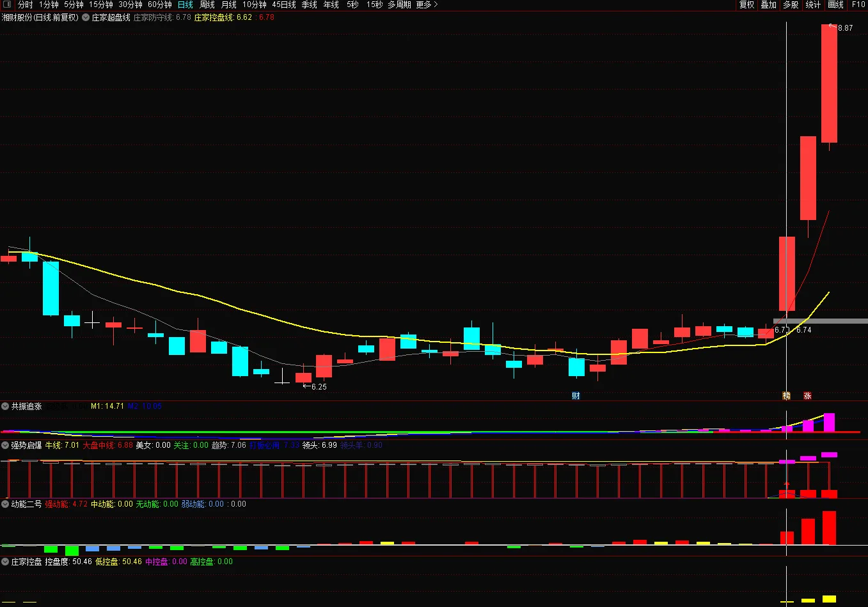The height and width of the screenshot is (607, 868).
Task: Select the tallest red candlestick near 8.87
Action: (x=829, y=83)
